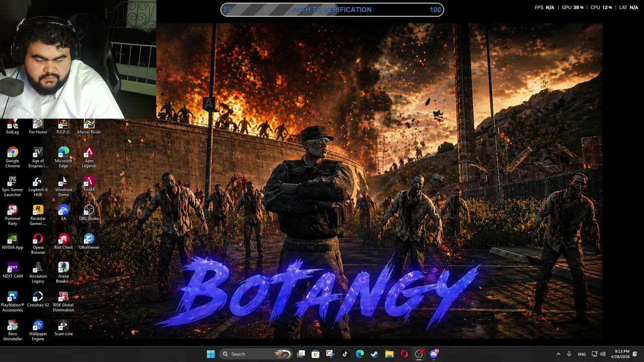The width and height of the screenshot is (644, 362).
Task: Open TikTok from the taskbar
Action: tap(345, 354)
